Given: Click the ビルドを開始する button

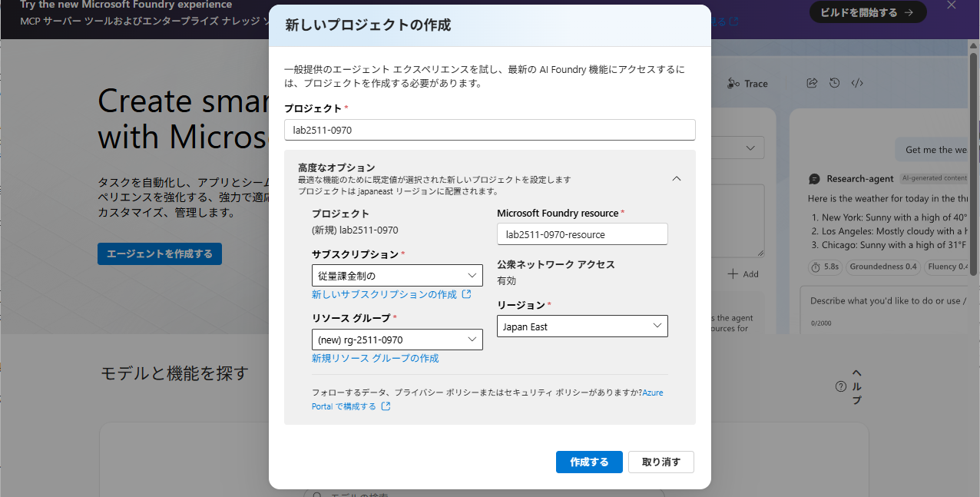Looking at the screenshot, I should coord(868,12).
